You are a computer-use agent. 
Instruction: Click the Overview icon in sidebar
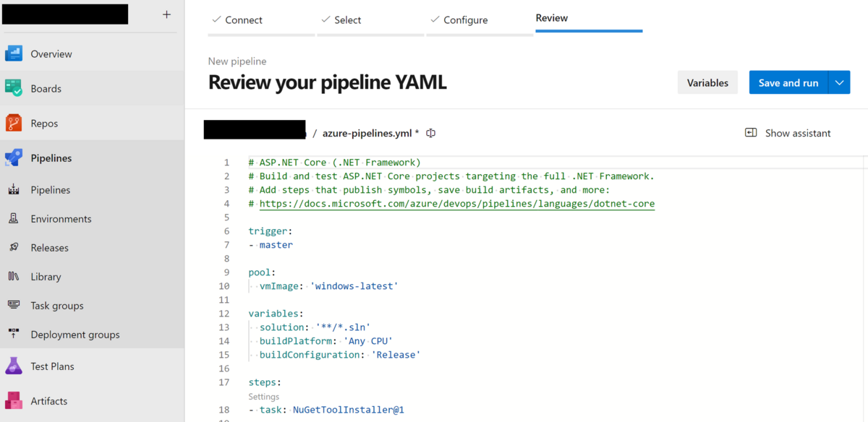click(14, 53)
